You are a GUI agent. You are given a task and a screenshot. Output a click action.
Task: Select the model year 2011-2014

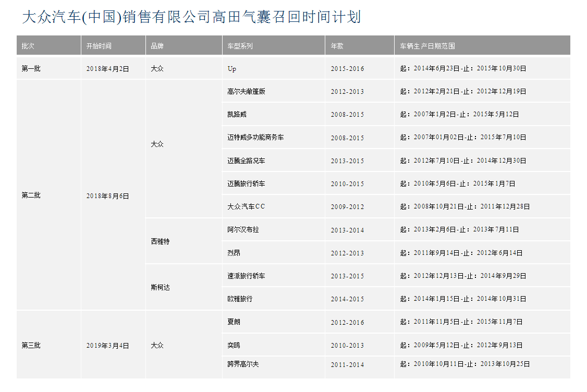(347, 365)
